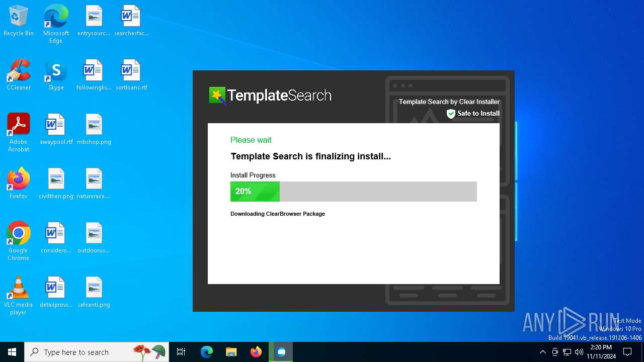Open the volume control tray icon

click(x=579, y=352)
